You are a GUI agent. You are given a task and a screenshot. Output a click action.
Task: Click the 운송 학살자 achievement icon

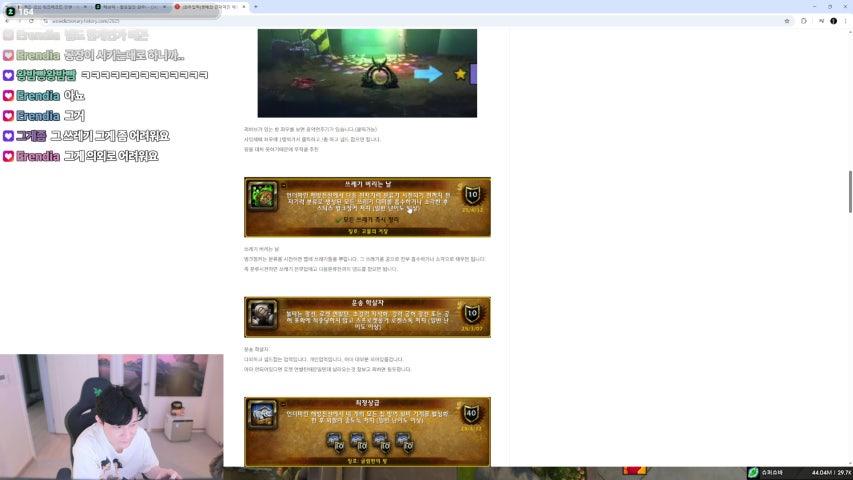(x=263, y=314)
